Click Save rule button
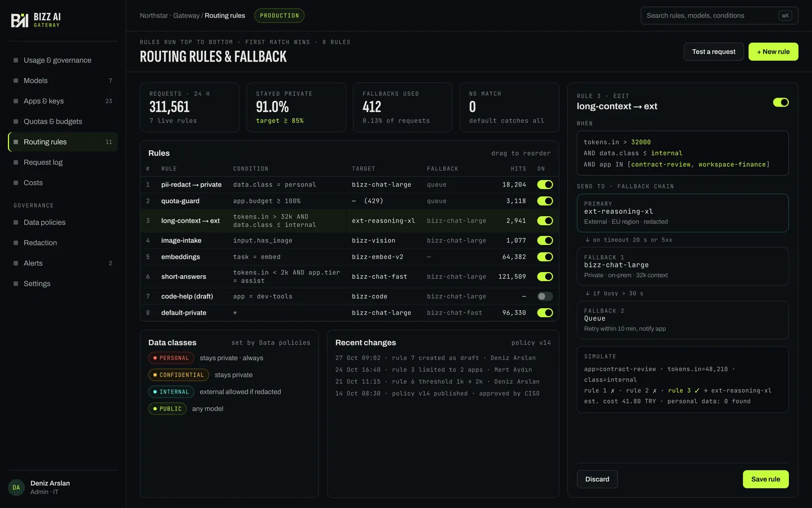 [765, 479]
